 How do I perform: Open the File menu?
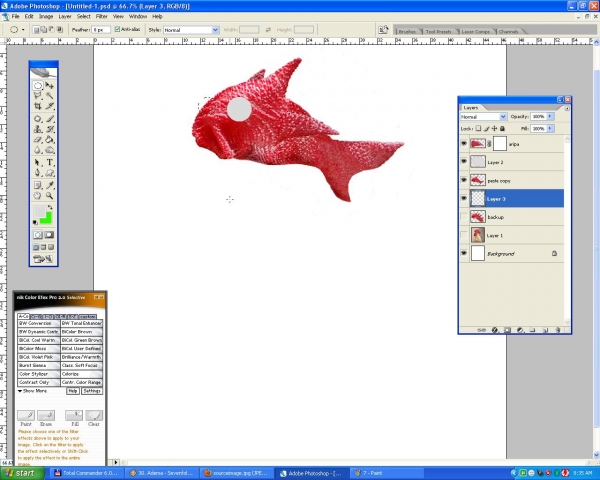[x=15, y=16]
